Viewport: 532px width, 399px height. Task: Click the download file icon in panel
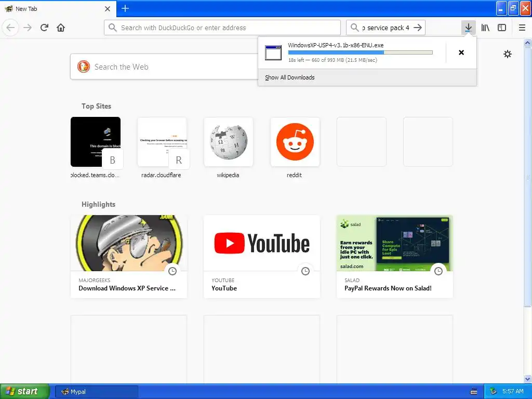click(x=273, y=52)
